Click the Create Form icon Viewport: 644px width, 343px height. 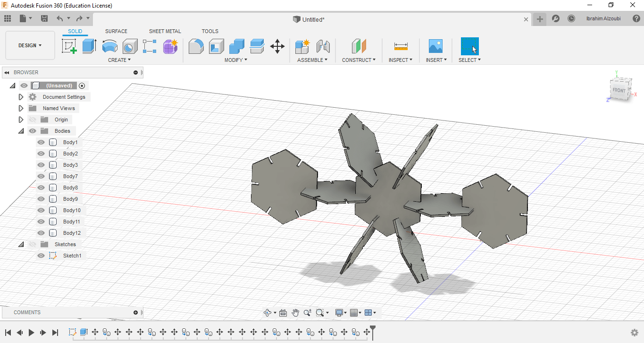tap(170, 46)
